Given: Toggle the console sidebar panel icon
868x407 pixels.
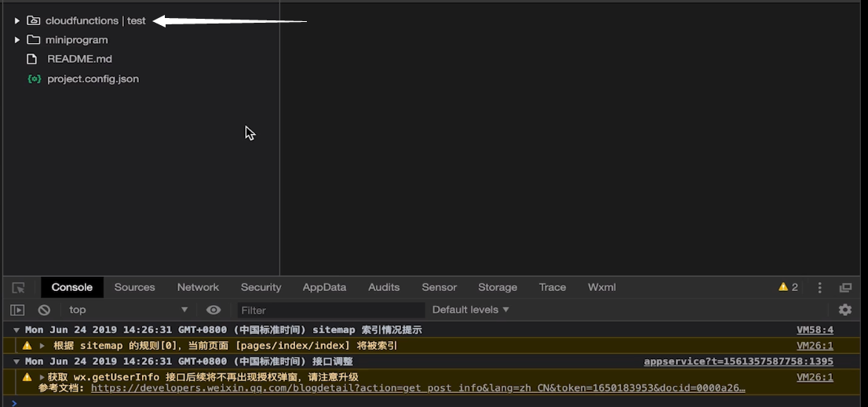Looking at the screenshot, I should click(x=18, y=311).
